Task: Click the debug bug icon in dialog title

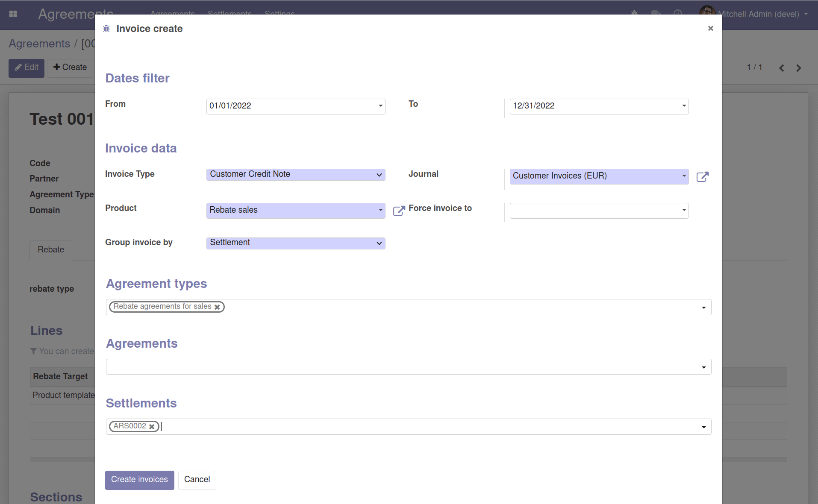Action: click(106, 29)
